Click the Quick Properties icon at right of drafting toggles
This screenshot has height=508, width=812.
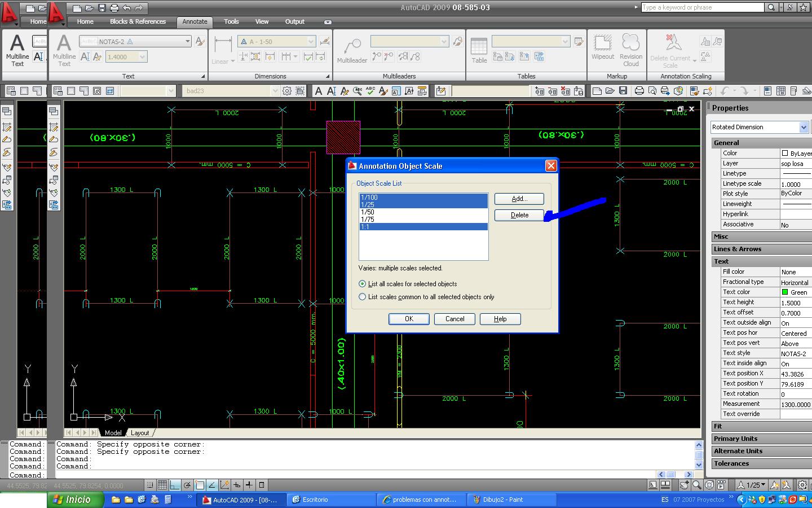262,485
